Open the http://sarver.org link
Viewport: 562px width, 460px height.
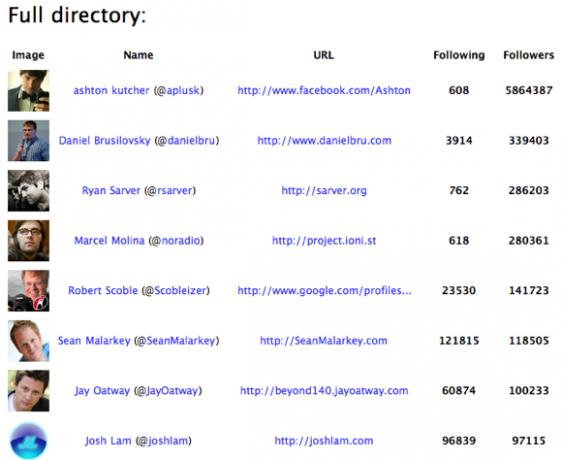point(324,190)
